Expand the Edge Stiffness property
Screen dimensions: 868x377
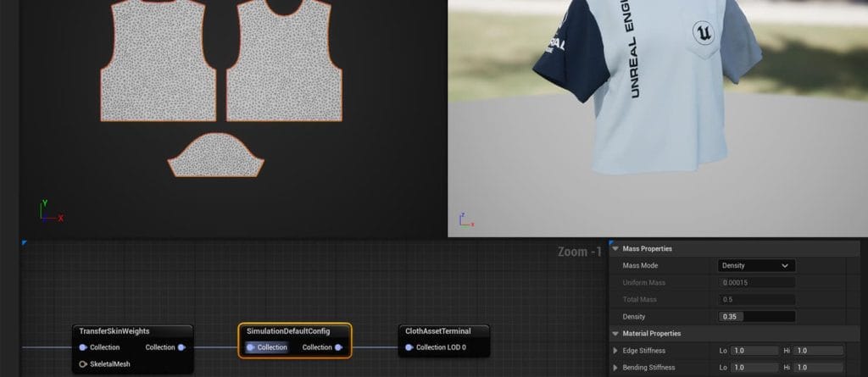pyautogui.click(x=615, y=351)
